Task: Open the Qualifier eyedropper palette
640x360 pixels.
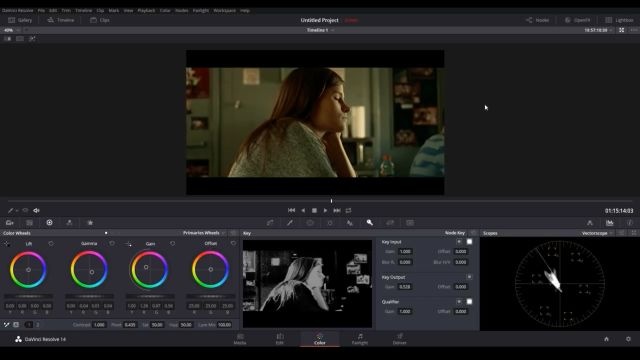Action: [x=290, y=222]
